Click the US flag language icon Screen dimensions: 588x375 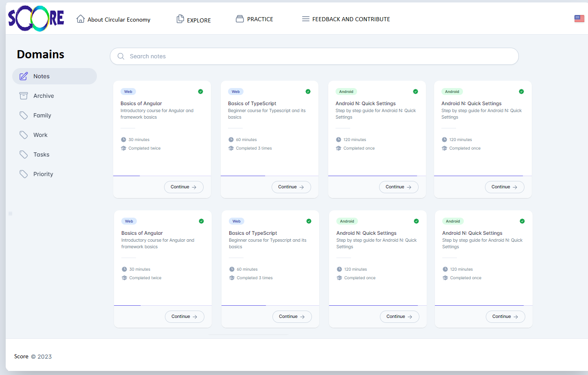[x=579, y=18]
